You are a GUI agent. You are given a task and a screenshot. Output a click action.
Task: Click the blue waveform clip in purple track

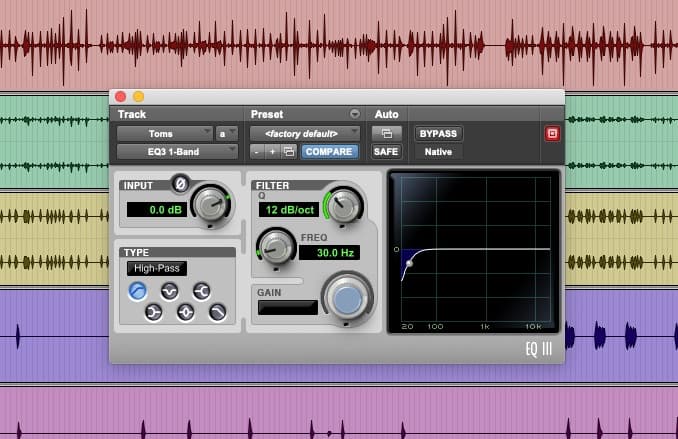click(601, 336)
